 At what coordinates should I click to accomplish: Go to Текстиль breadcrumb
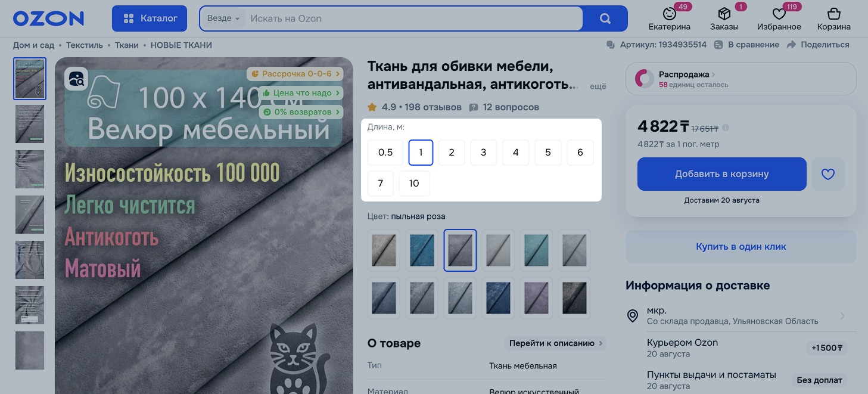85,45
